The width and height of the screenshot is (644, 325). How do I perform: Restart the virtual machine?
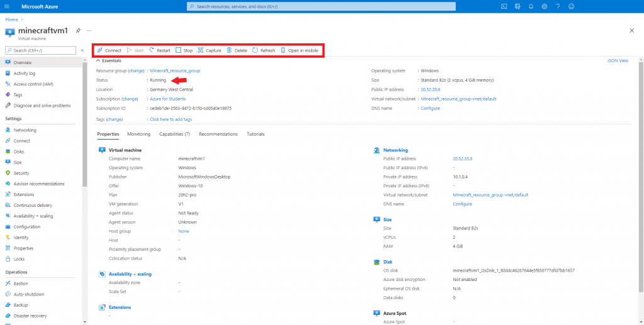point(160,50)
